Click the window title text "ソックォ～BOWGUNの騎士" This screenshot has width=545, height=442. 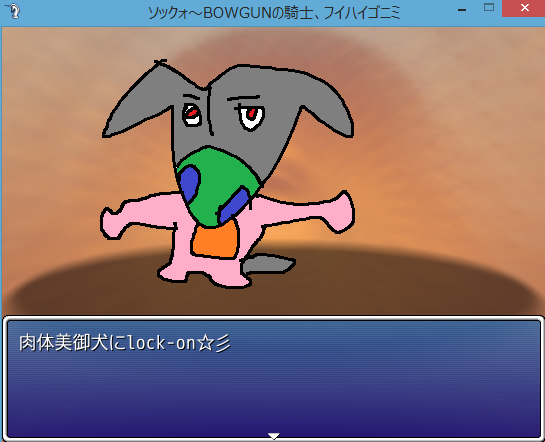tap(231, 13)
